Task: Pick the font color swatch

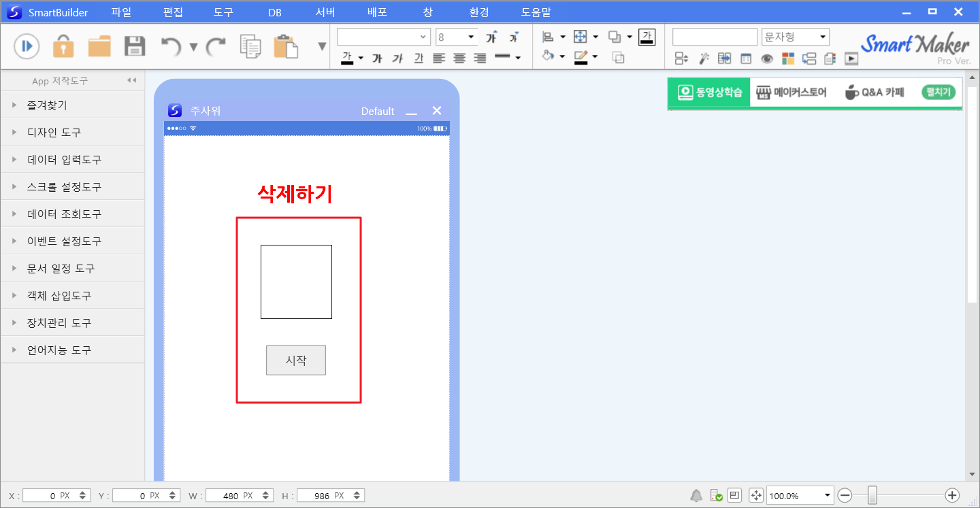Action: pos(348,58)
